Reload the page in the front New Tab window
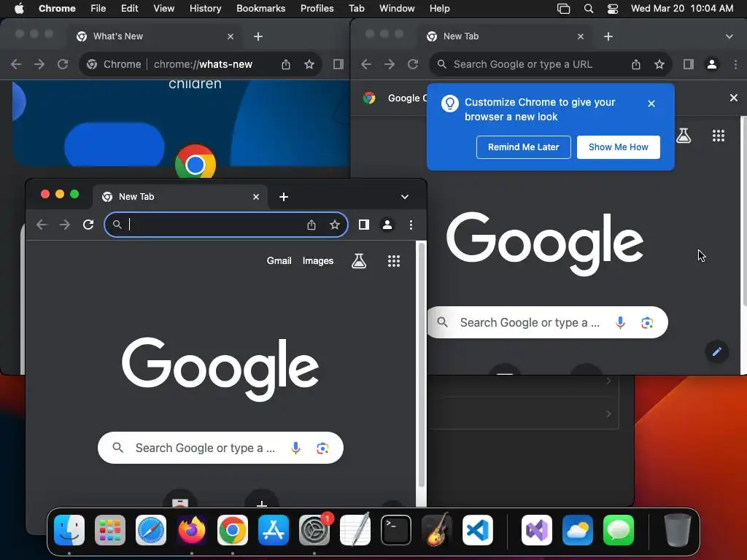747x560 pixels. pos(88,225)
